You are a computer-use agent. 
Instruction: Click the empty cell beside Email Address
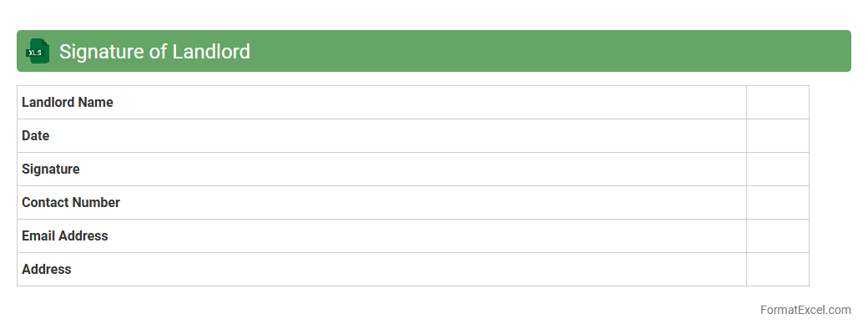[x=777, y=236]
